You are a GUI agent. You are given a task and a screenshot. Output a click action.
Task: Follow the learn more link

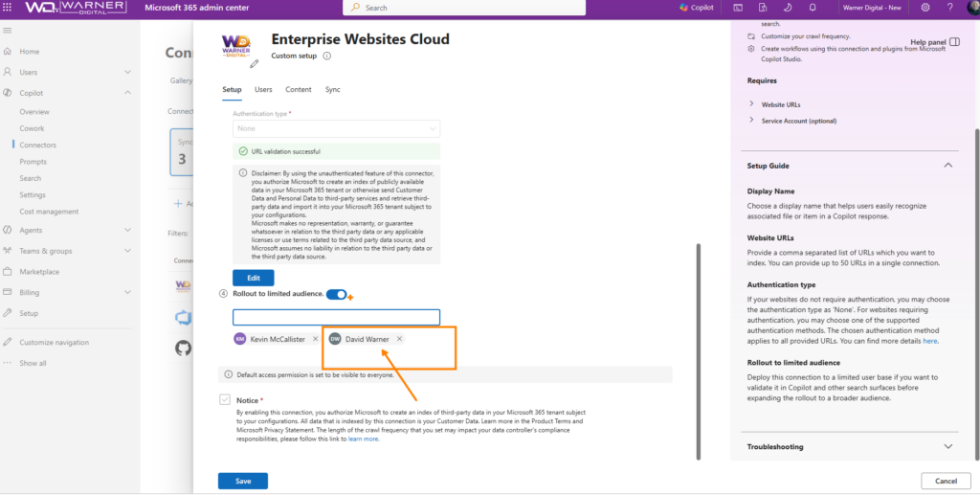(364, 439)
